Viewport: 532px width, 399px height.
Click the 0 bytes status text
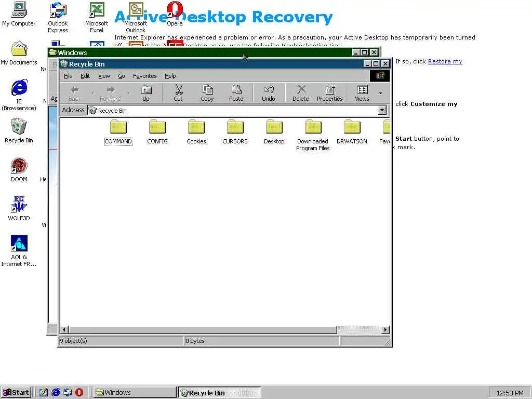point(195,341)
